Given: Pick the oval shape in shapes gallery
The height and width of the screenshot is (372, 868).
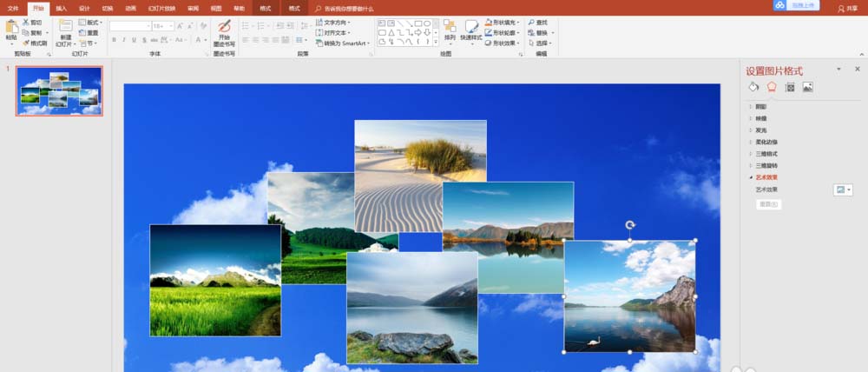Looking at the screenshot, I should coord(427,23).
